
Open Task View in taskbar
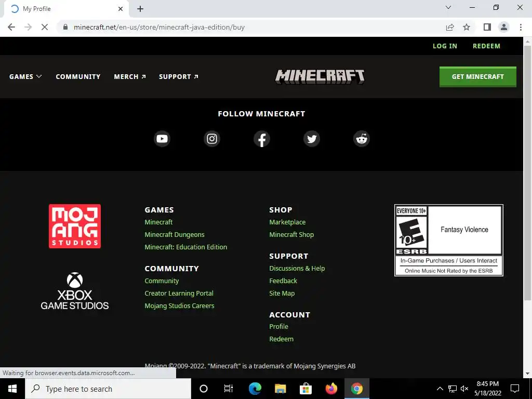(x=229, y=389)
